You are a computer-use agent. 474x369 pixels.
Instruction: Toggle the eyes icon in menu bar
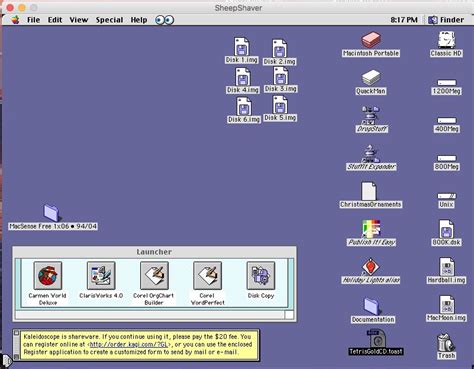[165, 20]
